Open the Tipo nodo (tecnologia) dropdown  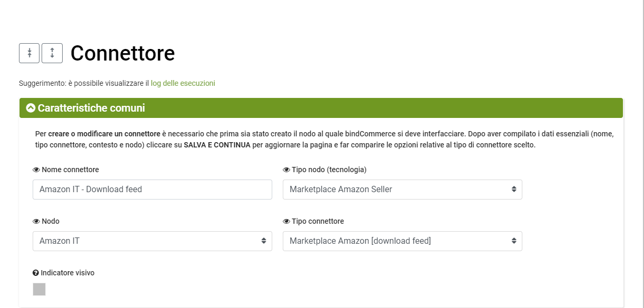pos(402,190)
